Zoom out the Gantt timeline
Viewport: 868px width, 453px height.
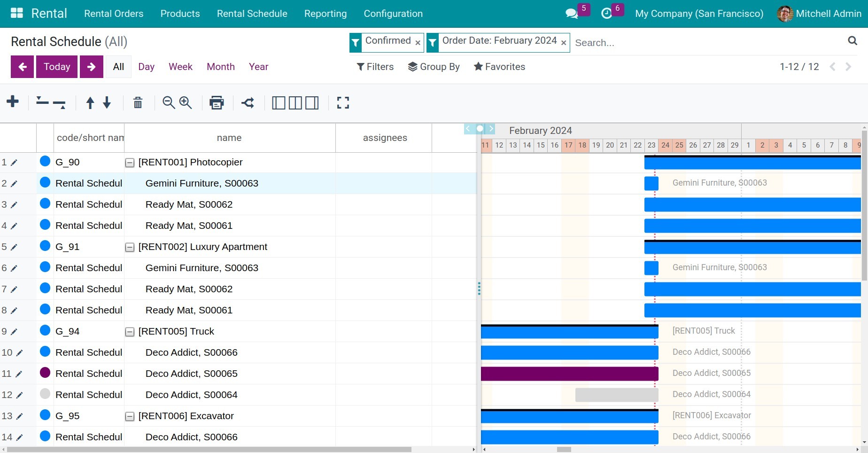pyautogui.click(x=169, y=102)
